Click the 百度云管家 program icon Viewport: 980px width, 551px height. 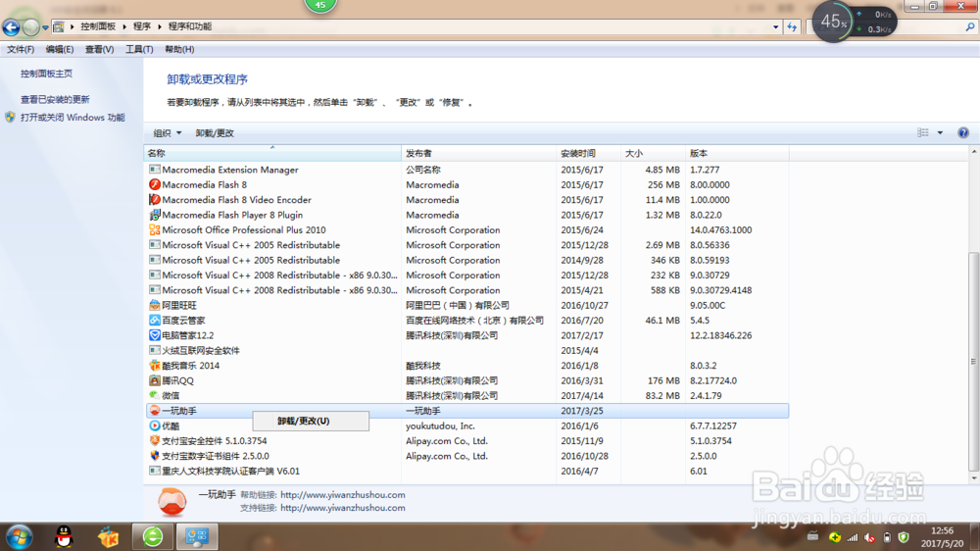[x=155, y=321]
